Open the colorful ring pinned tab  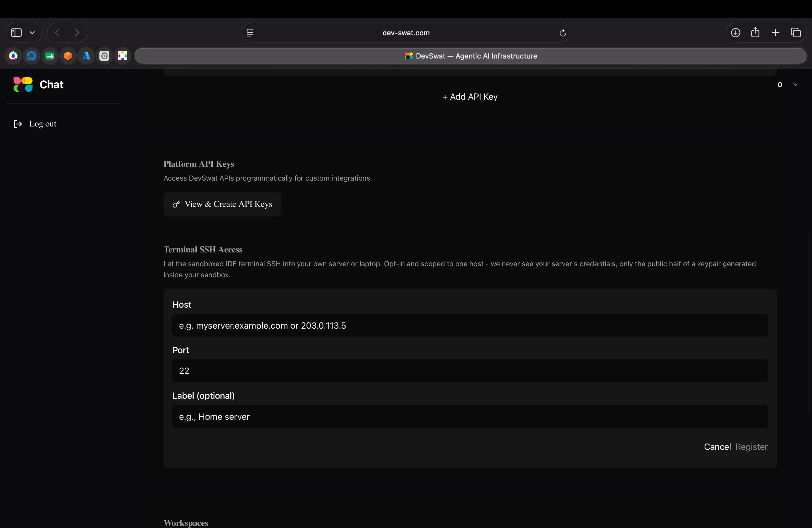[x=122, y=56]
